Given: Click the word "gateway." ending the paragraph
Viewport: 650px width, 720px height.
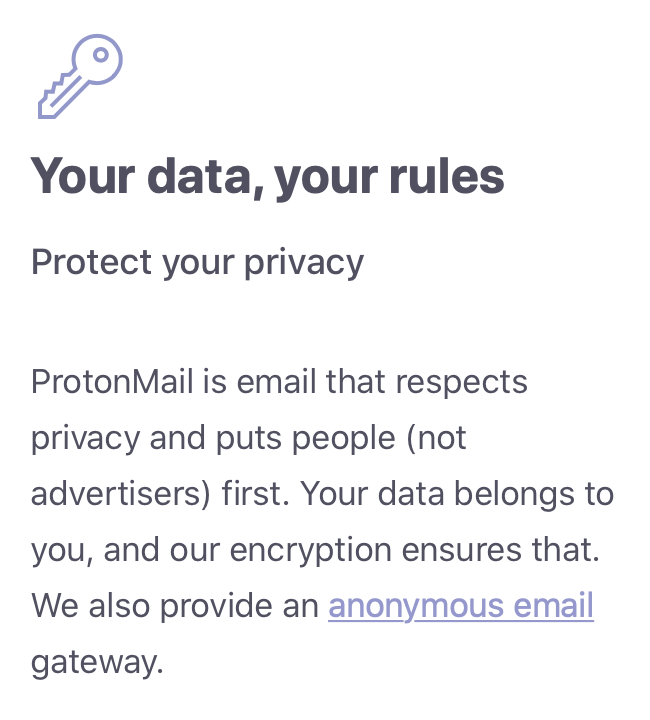Looking at the screenshot, I should coord(97,662).
